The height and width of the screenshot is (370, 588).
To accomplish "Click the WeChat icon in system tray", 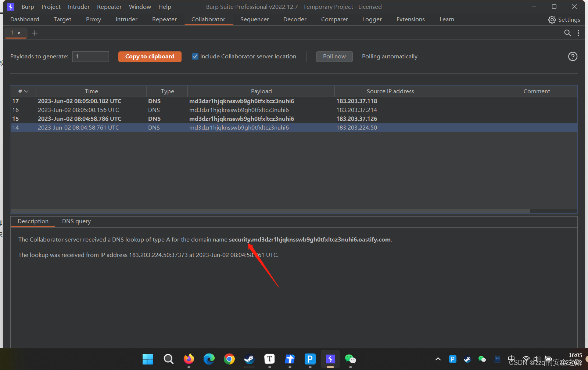I will click(x=482, y=359).
